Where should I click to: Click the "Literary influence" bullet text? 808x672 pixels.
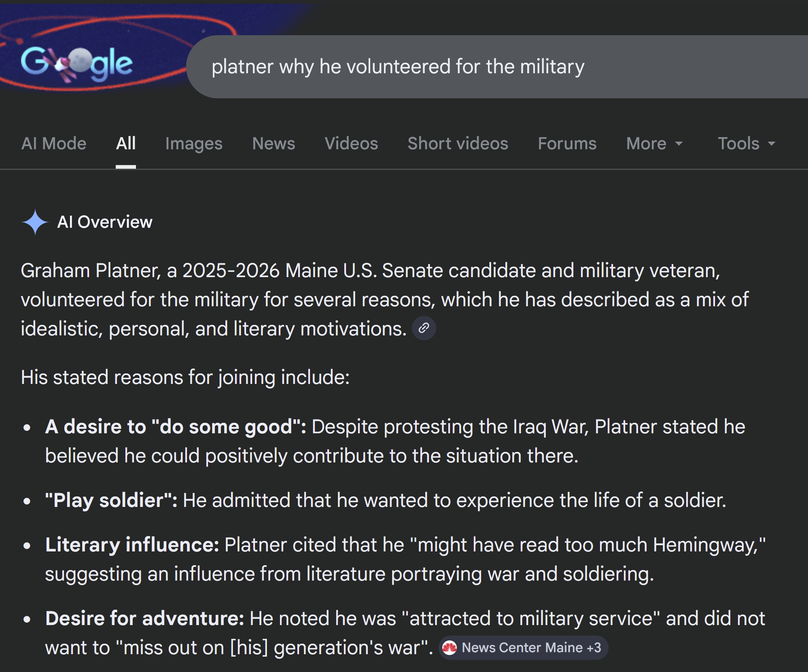(132, 545)
